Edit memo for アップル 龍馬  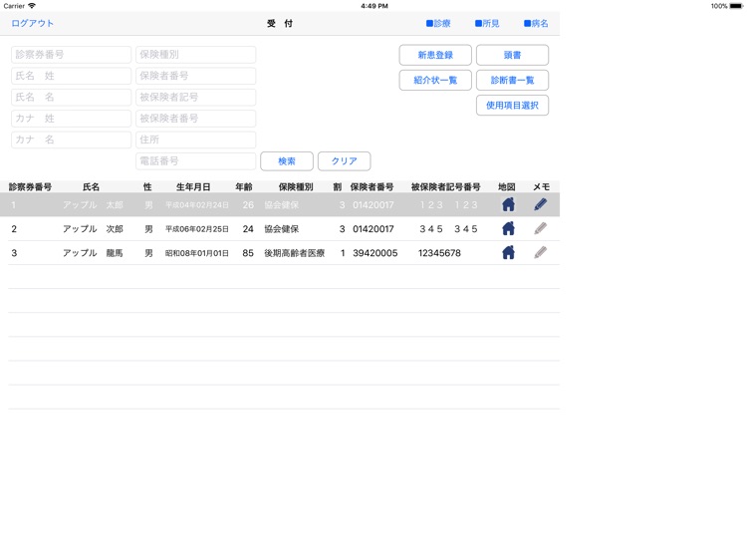pyautogui.click(x=540, y=252)
